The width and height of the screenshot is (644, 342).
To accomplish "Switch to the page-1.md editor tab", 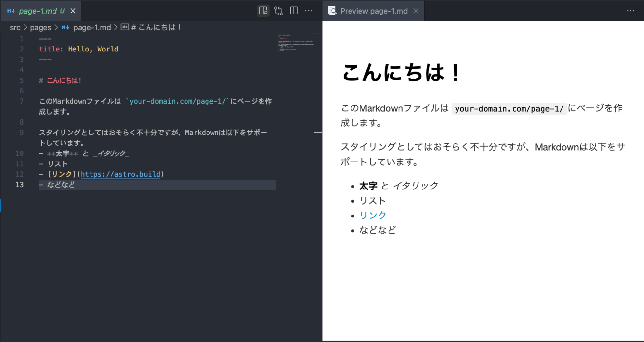I will coord(42,11).
